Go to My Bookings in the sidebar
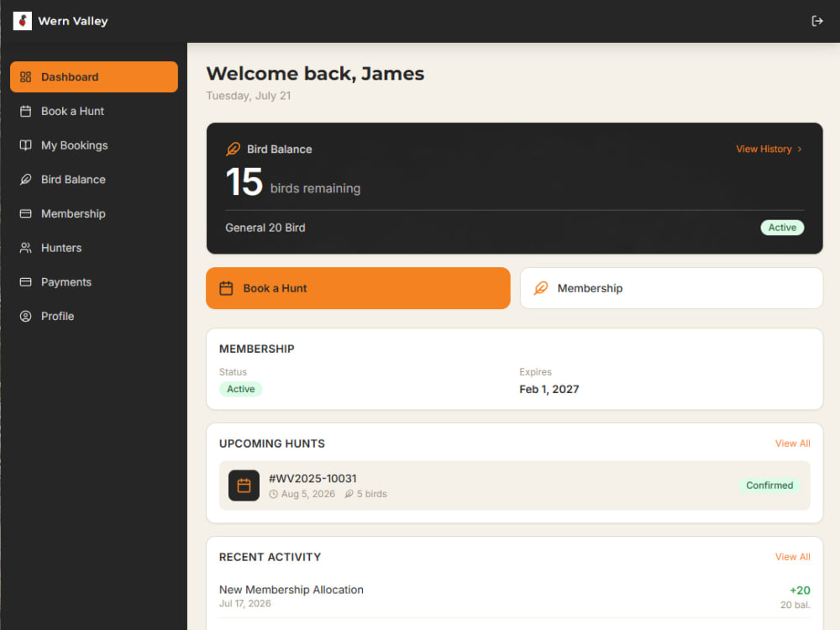 coord(94,145)
